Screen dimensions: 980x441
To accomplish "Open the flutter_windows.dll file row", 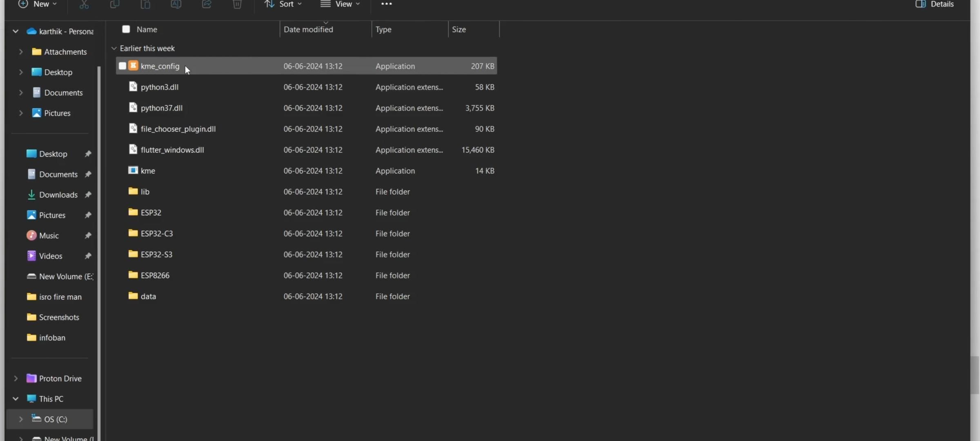I will point(172,149).
